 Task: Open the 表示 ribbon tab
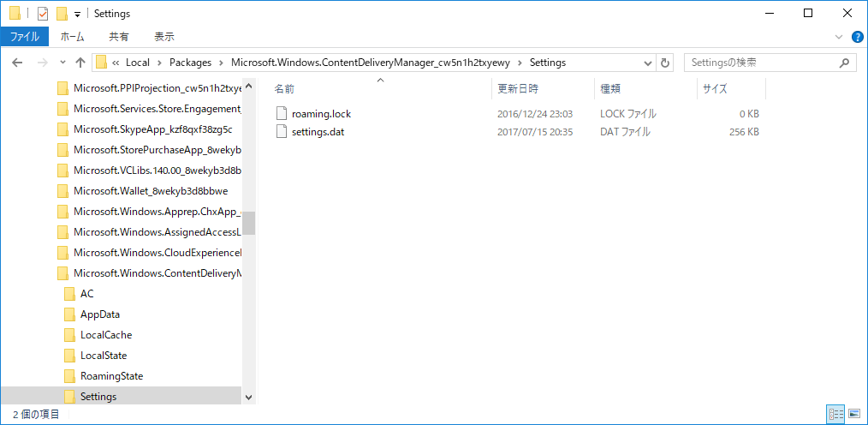click(163, 37)
